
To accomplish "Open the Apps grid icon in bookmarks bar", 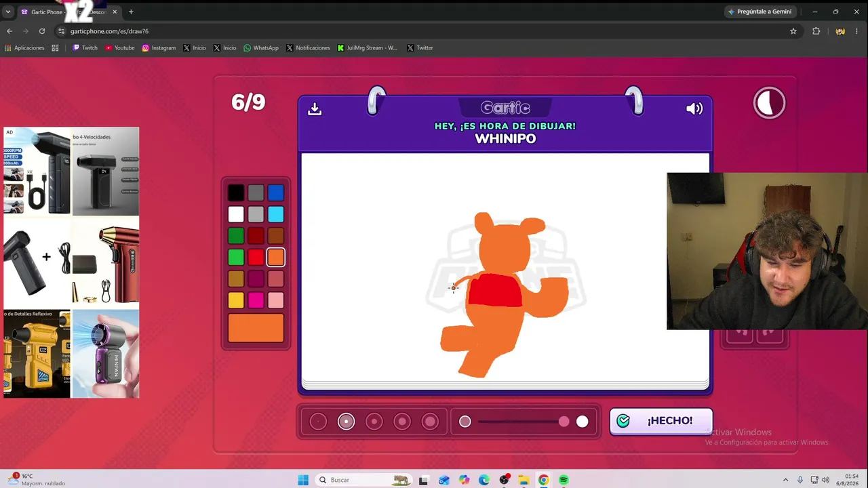I will point(55,48).
